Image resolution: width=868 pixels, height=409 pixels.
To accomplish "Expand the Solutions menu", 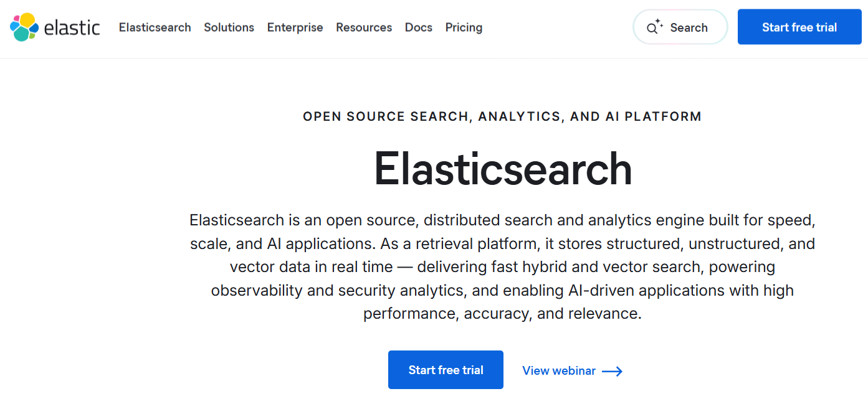I will 229,27.
